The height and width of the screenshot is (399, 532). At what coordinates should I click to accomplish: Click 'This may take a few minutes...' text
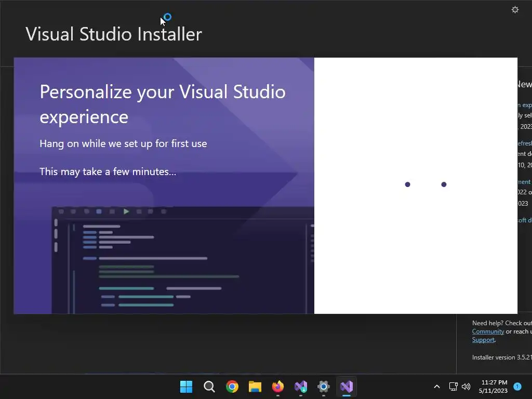point(108,171)
